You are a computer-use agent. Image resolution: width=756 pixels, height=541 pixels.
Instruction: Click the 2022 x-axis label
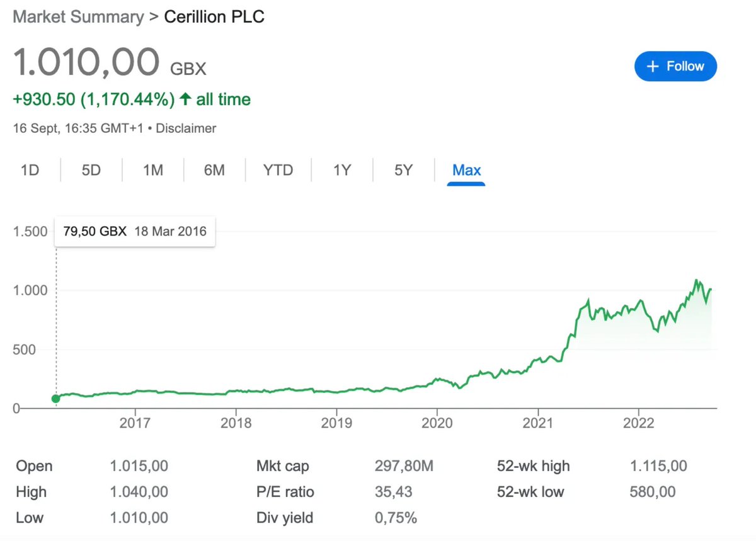click(639, 423)
